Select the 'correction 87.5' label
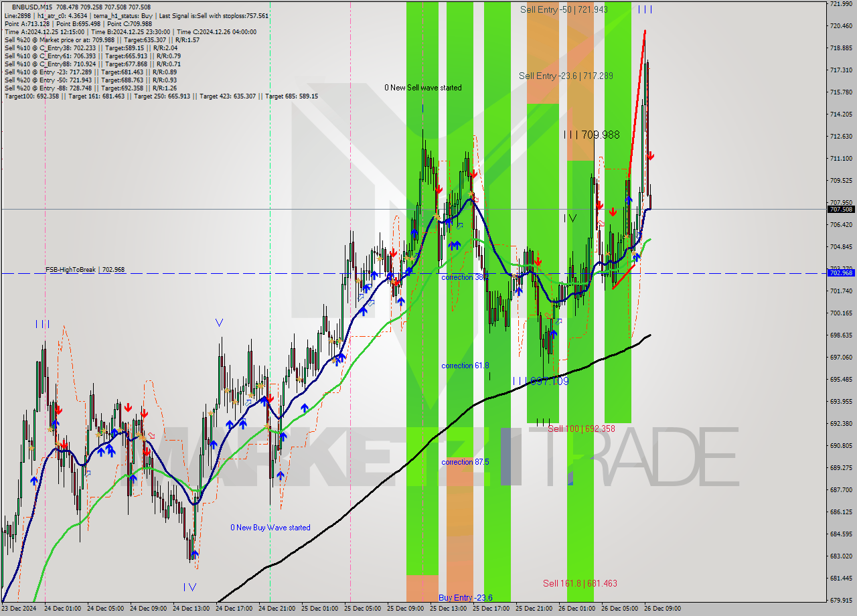 click(x=465, y=462)
